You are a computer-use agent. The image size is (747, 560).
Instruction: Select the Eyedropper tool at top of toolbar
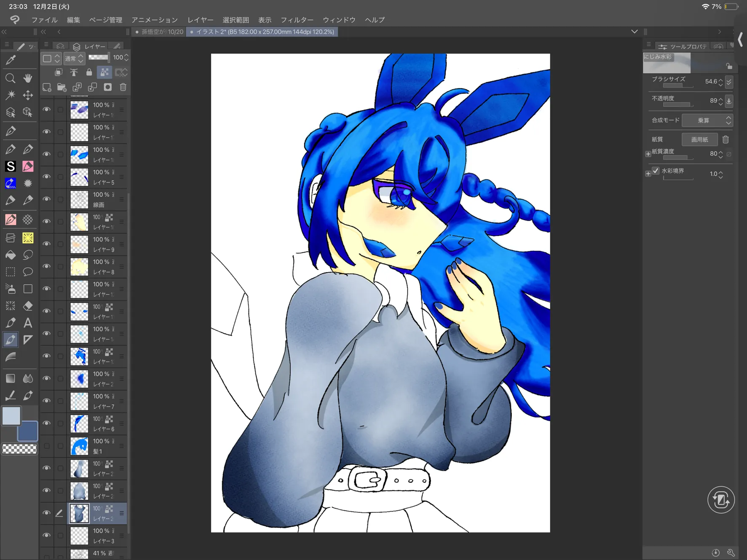click(11, 60)
